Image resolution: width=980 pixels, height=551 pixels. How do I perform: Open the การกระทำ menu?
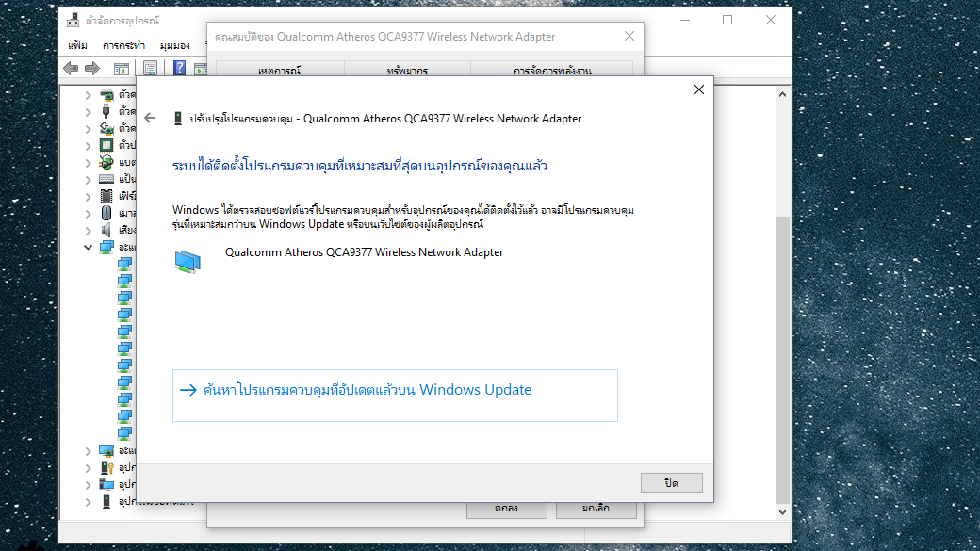[123, 45]
